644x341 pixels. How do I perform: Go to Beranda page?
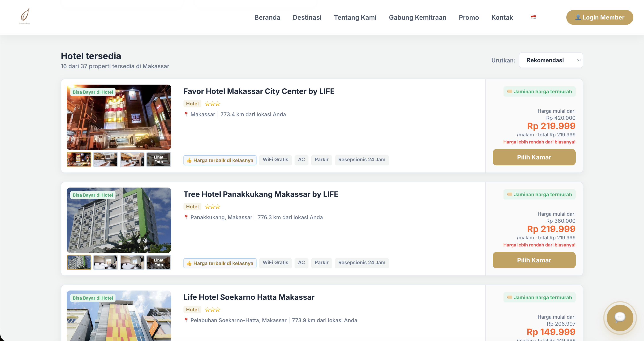[267, 17]
